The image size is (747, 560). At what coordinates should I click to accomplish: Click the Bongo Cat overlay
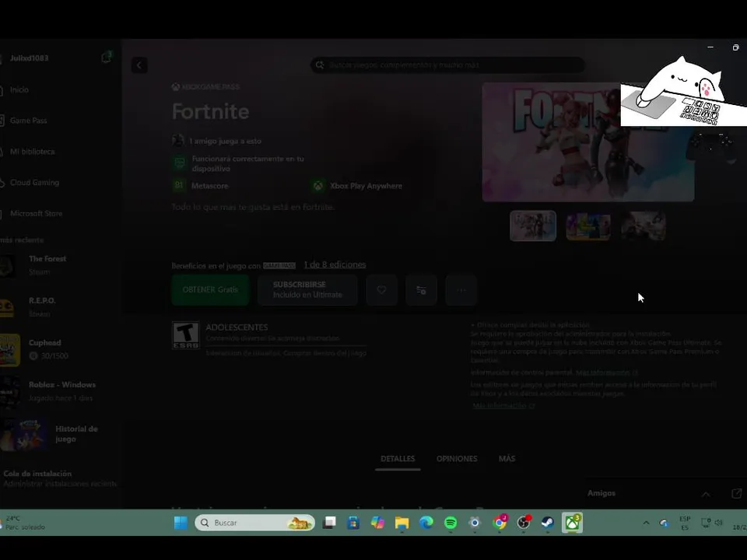point(684,92)
